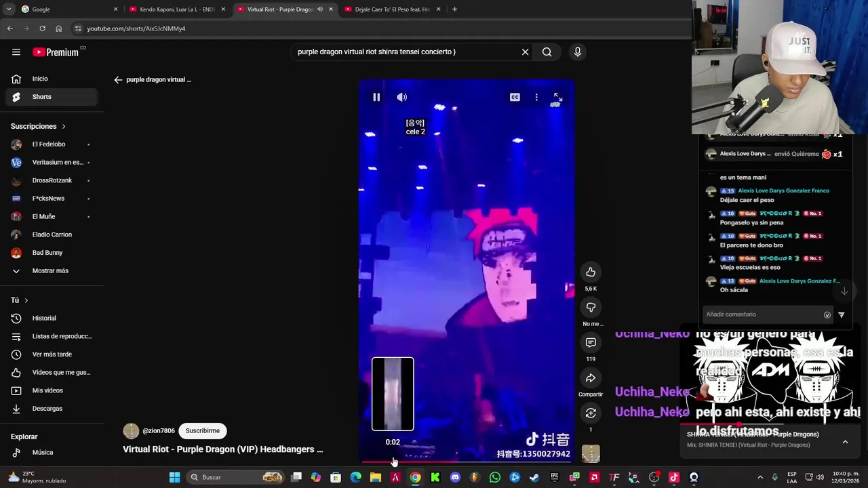The width and height of the screenshot is (868, 488).
Task: Open Eladio Carrion subscription
Action: (52, 235)
